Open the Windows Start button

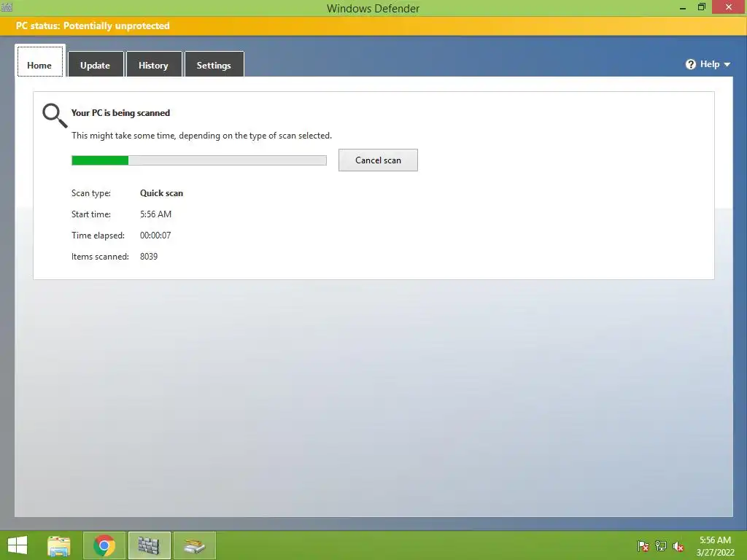pyautogui.click(x=18, y=545)
